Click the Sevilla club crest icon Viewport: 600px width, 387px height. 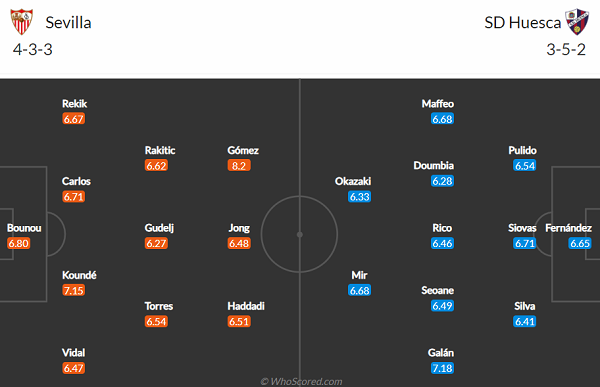coord(21,22)
